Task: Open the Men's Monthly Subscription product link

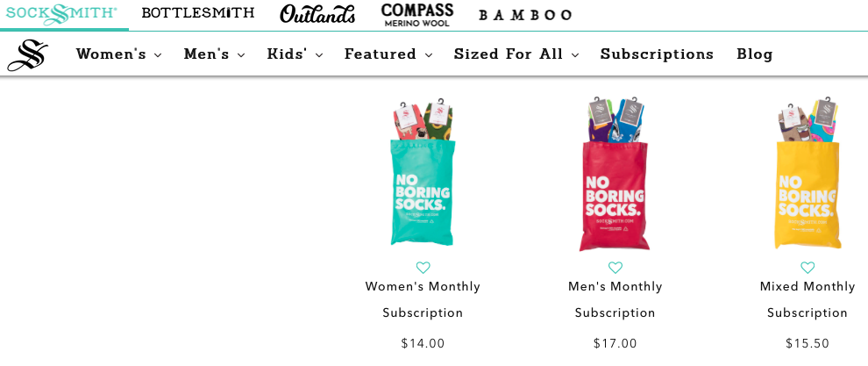Action: (x=615, y=299)
